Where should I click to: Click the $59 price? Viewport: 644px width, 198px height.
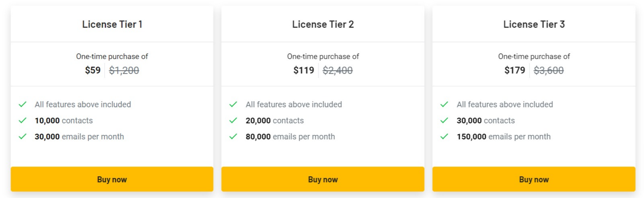click(x=93, y=70)
